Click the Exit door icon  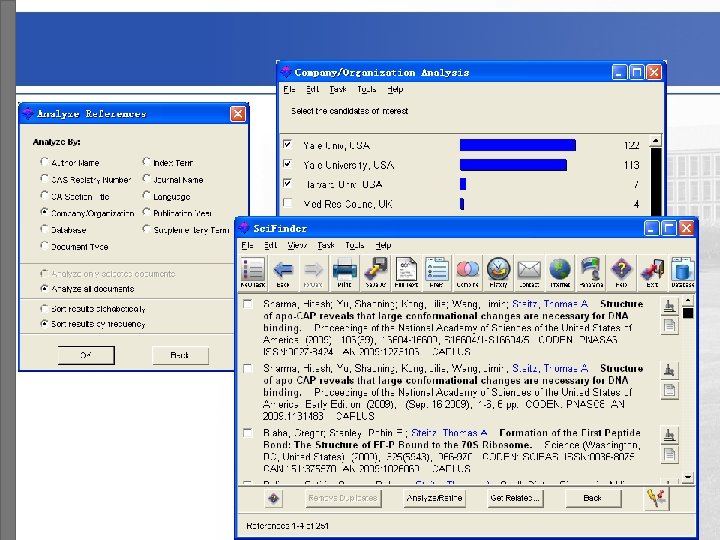click(652, 273)
